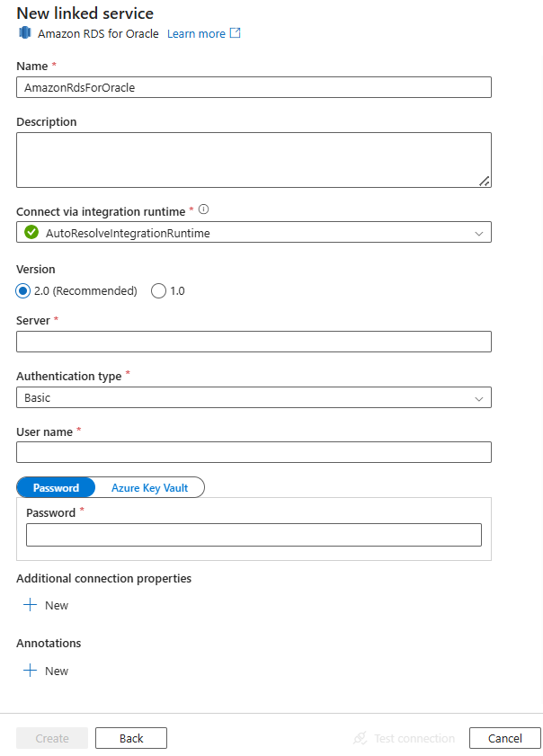Click the Back button

pyautogui.click(x=130, y=738)
